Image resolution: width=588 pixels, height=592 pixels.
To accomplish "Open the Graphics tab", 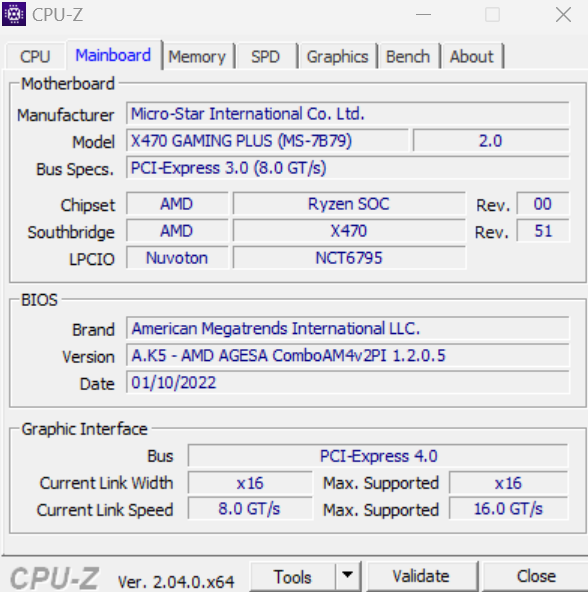I will [337, 57].
